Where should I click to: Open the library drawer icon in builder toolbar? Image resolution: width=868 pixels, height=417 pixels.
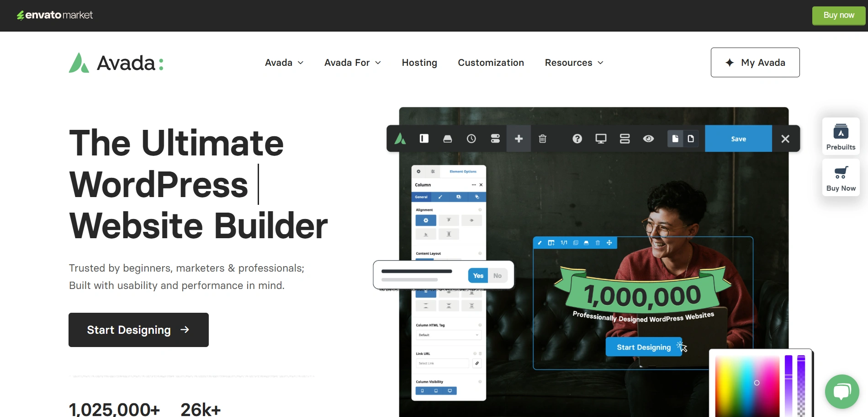[x=448, y=139]
